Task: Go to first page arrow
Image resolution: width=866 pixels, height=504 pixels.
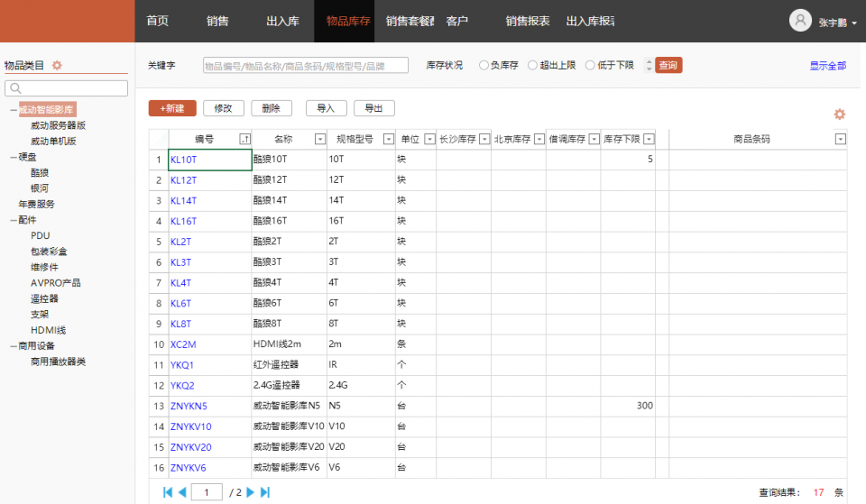Action: tap(168, 492)
